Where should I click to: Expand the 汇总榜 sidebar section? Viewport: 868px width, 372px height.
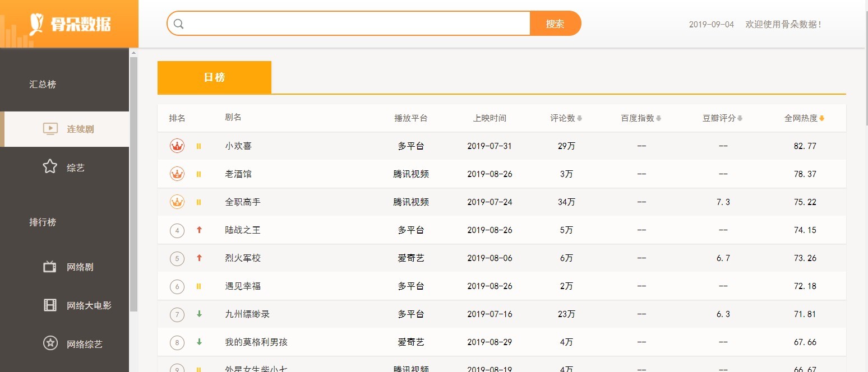click(41, 83)
